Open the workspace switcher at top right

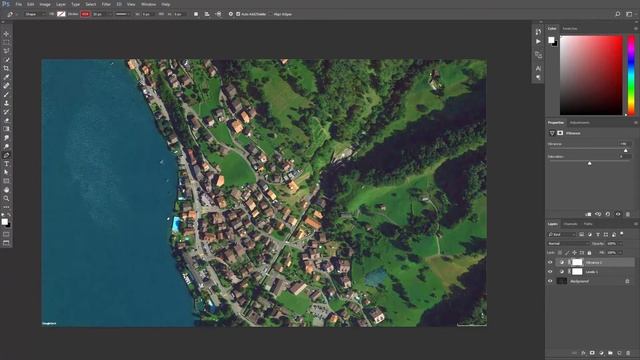click(629, 14)
